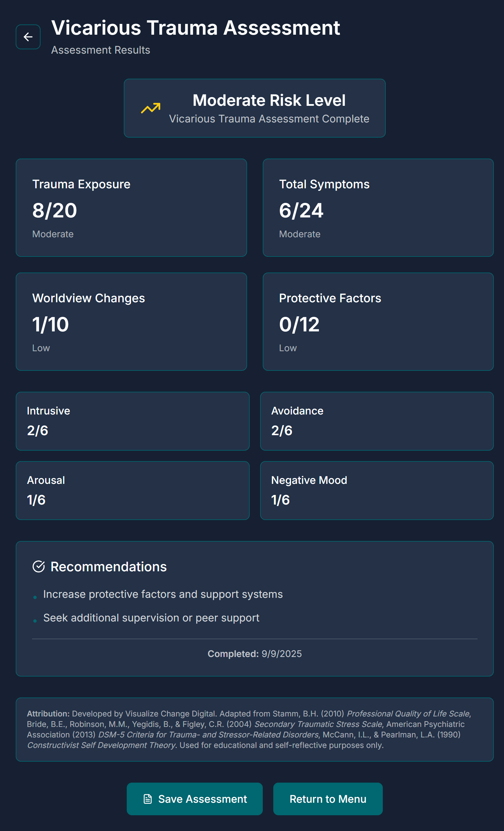This screenshot has width=504, height=831.
Task: Click Return to Menu button
Action: (x=328, y=799)
